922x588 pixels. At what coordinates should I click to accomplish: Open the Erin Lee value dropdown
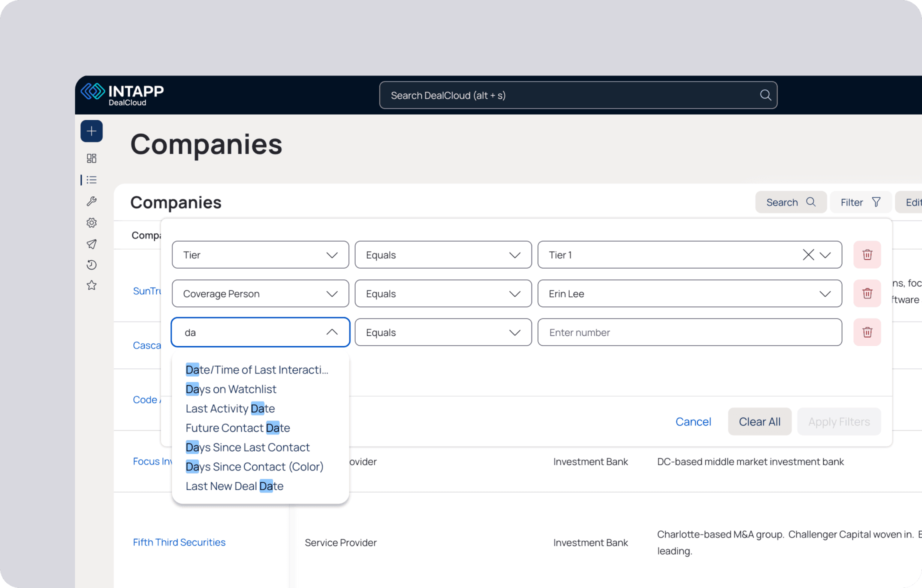tap(689, 293)
